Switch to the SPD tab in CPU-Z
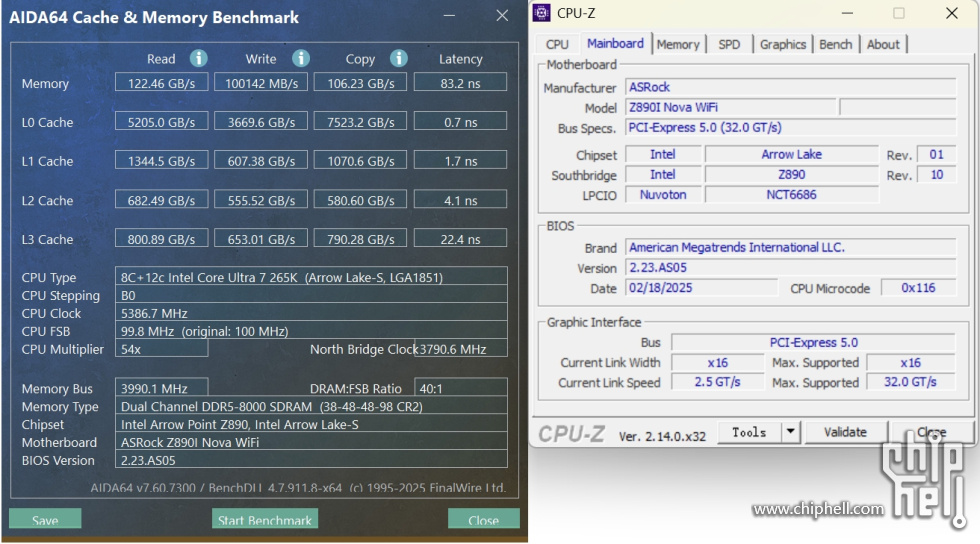 tap(729, 44)
